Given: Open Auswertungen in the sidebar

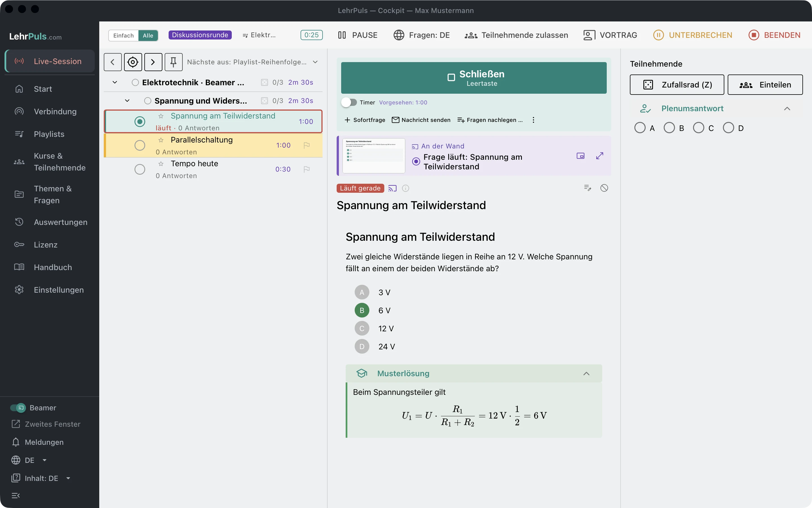Looking at the screenshot, I should tap(50, 222).
